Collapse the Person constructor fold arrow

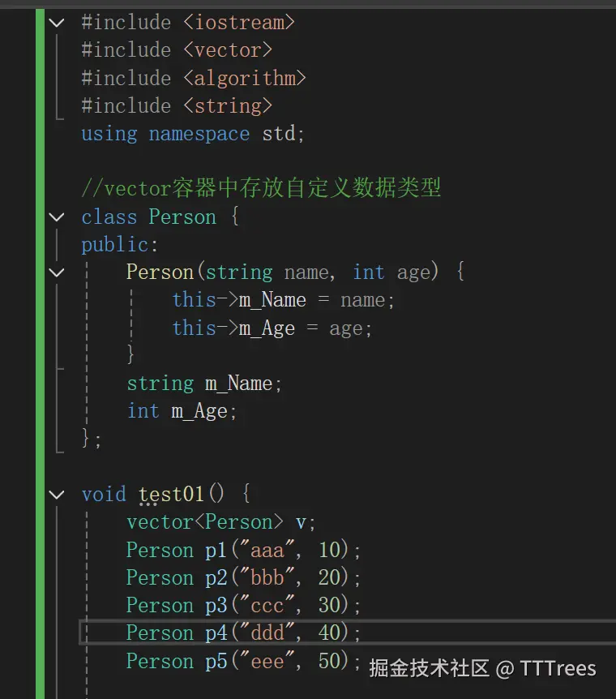click(x=56, y=272)
